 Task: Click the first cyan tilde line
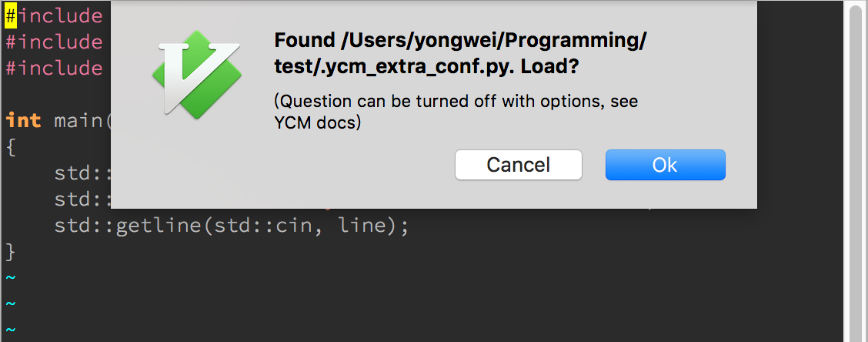pyautogui.click(x=11, y=278)
